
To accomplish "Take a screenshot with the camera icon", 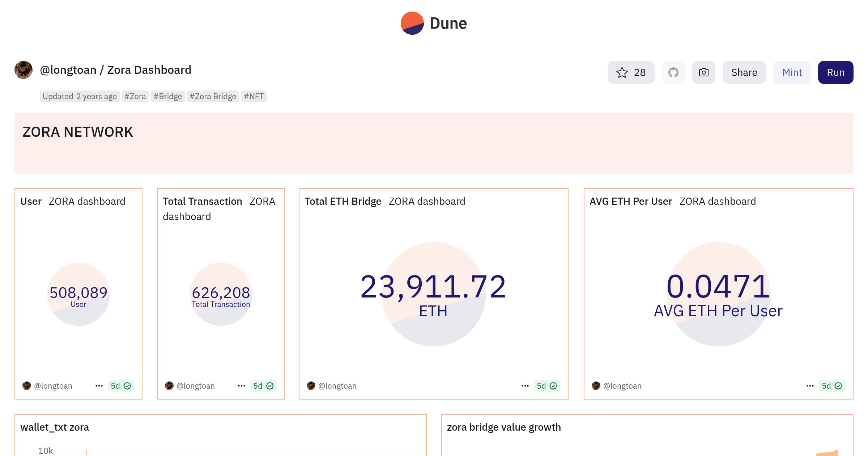I will pos(703,72).
